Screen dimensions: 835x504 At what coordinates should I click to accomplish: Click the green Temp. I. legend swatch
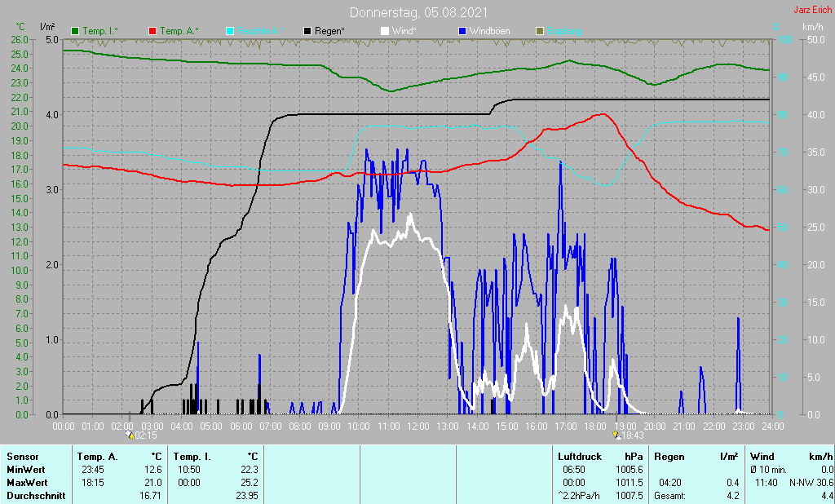point(75,32)
